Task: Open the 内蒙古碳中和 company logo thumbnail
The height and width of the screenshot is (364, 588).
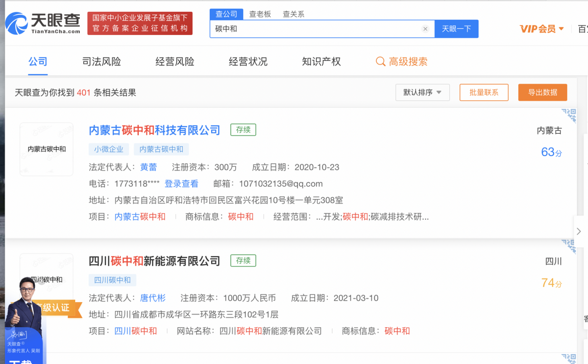Action: click(47, 149)
